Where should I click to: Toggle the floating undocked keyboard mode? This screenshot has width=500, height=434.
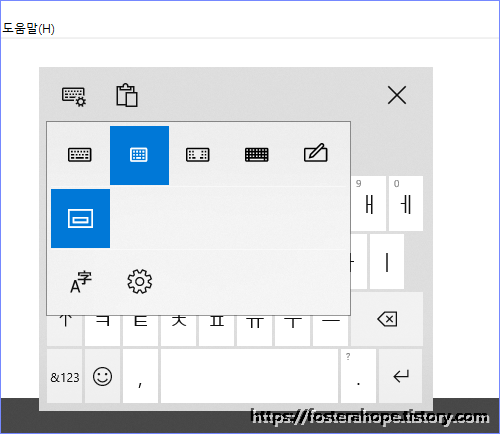click(80, 218)
